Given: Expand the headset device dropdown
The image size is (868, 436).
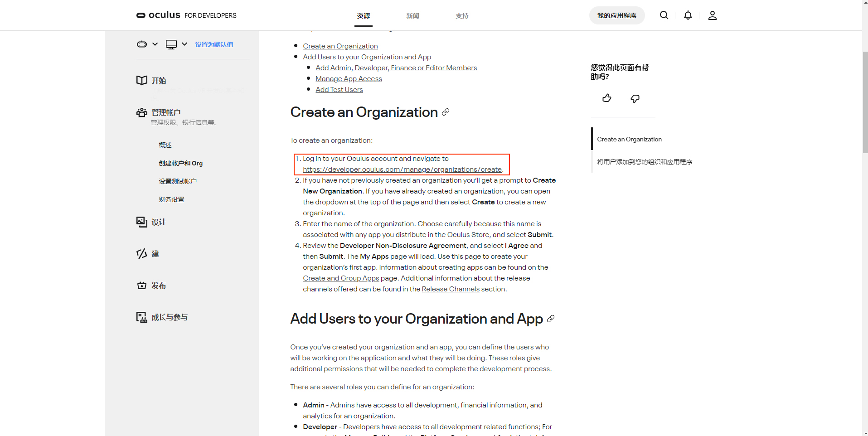Looking at the screenshot, I should (x=147, y=44).
